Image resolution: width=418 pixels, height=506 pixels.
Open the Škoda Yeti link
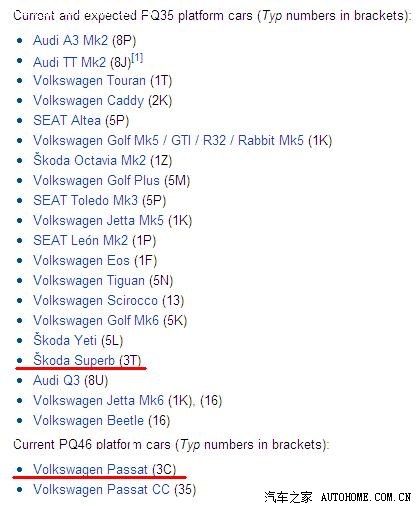coord(65,341)
